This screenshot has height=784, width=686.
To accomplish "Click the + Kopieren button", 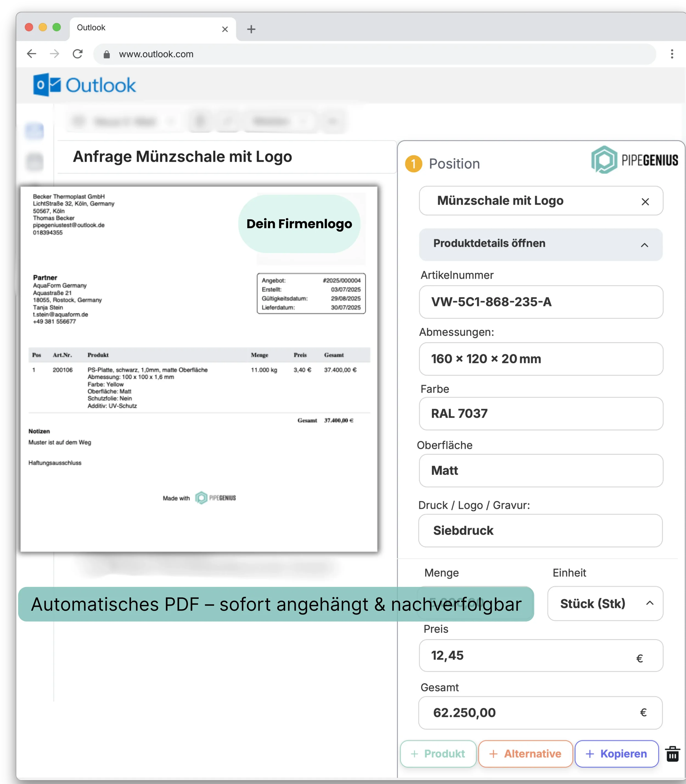I will point(616,753).
